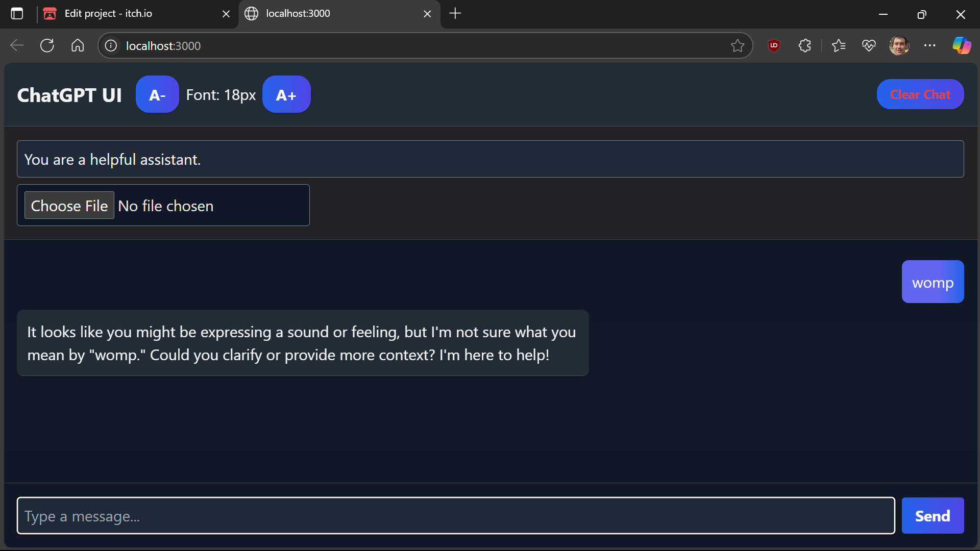The width and height of the screenshot is (980, 551).
Task: Add this page to favorites star
Action: pyautogui.click(x=737, y=46)
